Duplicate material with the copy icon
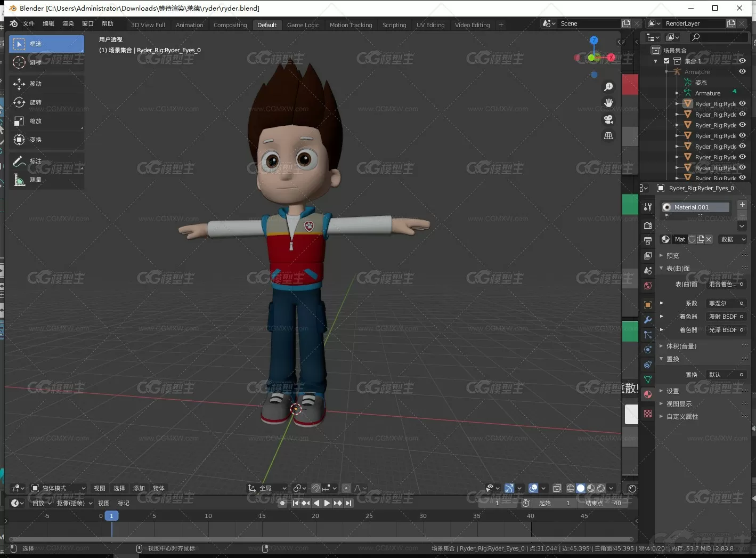The height and width of the screenshot is (558, 756). (701, 239)
